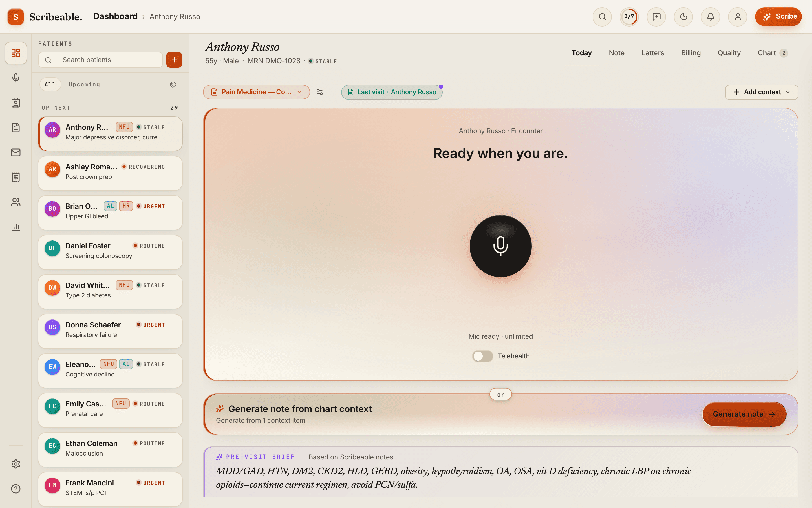Open Donna Schaefer patient card
Screen dimensions: 812x508
coord(110,331)
